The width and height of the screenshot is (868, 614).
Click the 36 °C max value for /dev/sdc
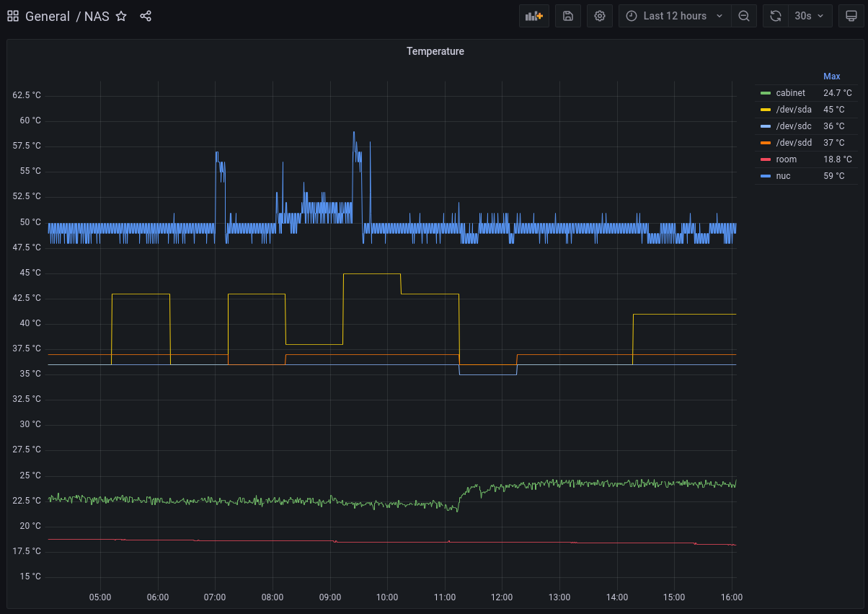pyautogui.click(x=833, y=126)
